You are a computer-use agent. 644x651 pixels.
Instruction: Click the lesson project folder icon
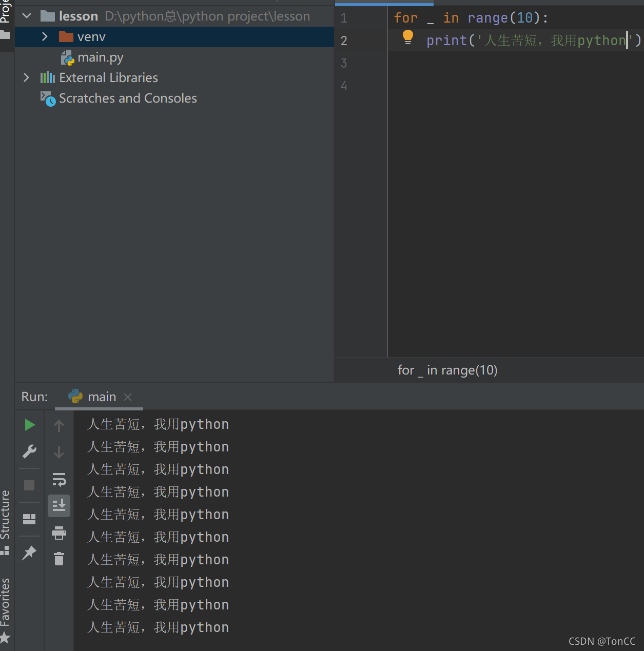tap(48, 16)
